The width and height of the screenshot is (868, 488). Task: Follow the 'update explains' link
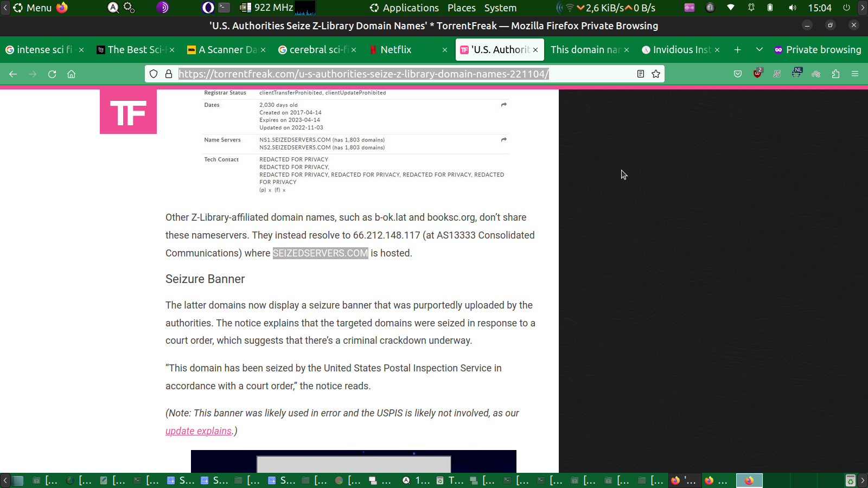[x=199, y=431]
